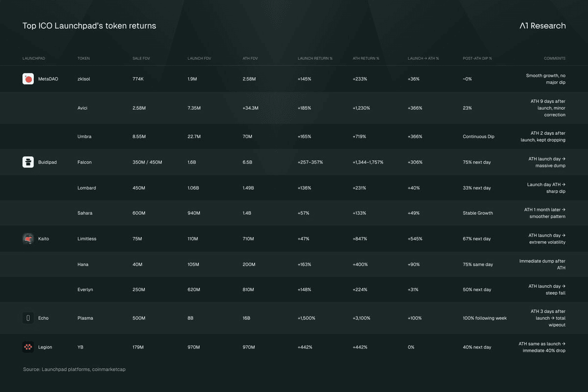Screen dimensions: 588x392
Task: Select the Echo launchpad name
Action: (43, 318)
